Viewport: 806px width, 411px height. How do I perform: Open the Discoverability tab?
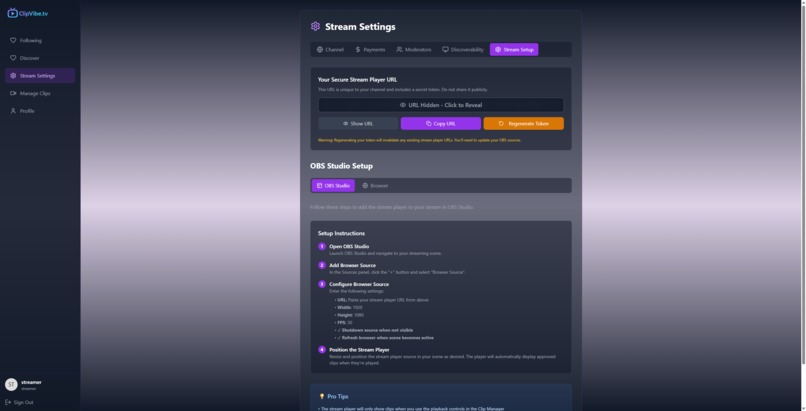point(463,49)
